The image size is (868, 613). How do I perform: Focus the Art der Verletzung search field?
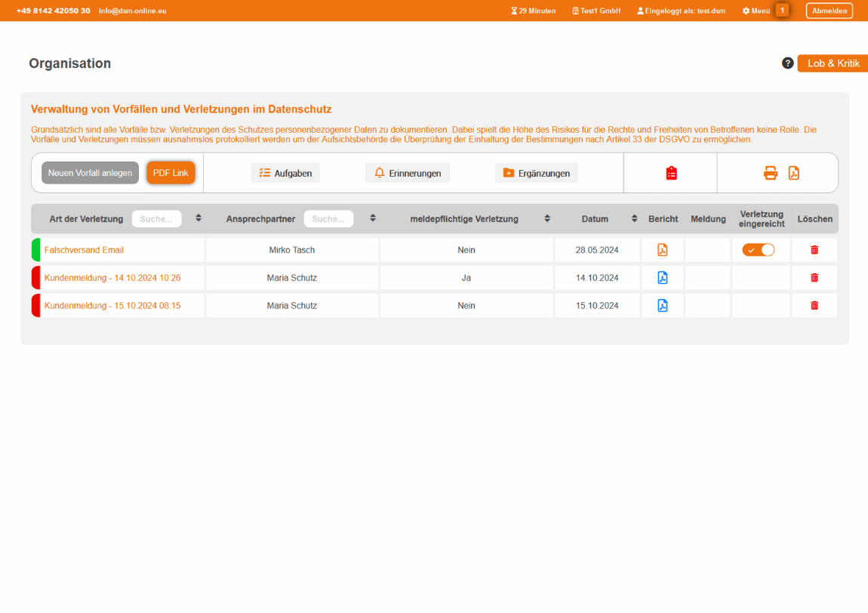point(156,219)
